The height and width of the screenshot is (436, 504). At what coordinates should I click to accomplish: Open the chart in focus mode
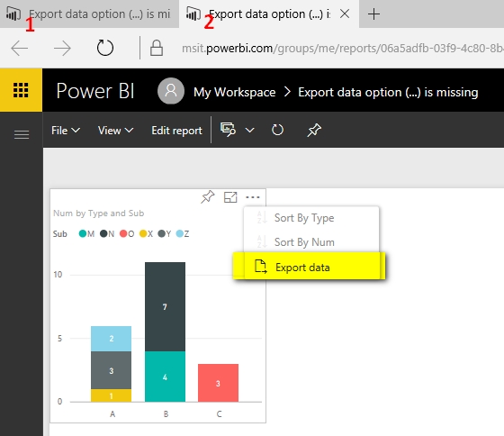point(230,197)
